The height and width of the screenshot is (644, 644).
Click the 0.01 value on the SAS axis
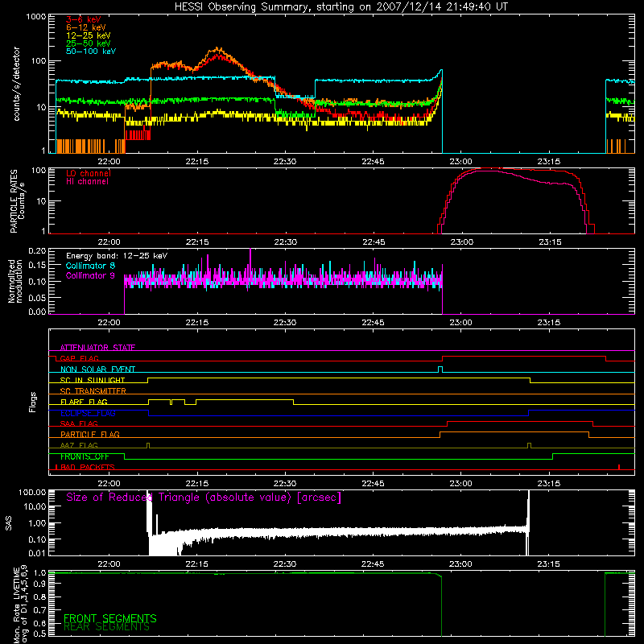click(x=37, y=553)
